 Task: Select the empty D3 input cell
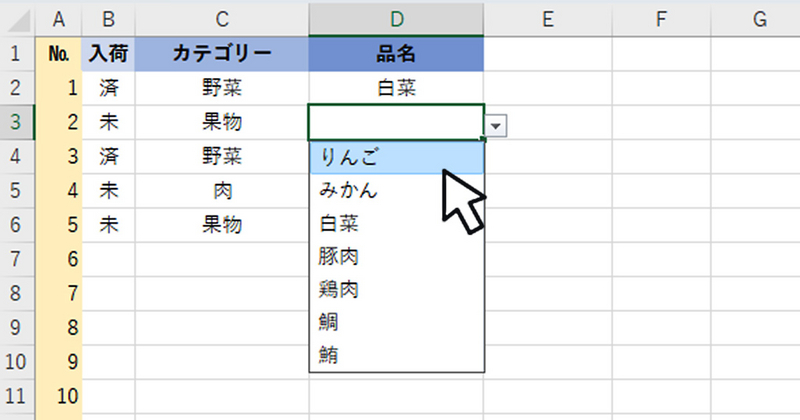(396, 123)
